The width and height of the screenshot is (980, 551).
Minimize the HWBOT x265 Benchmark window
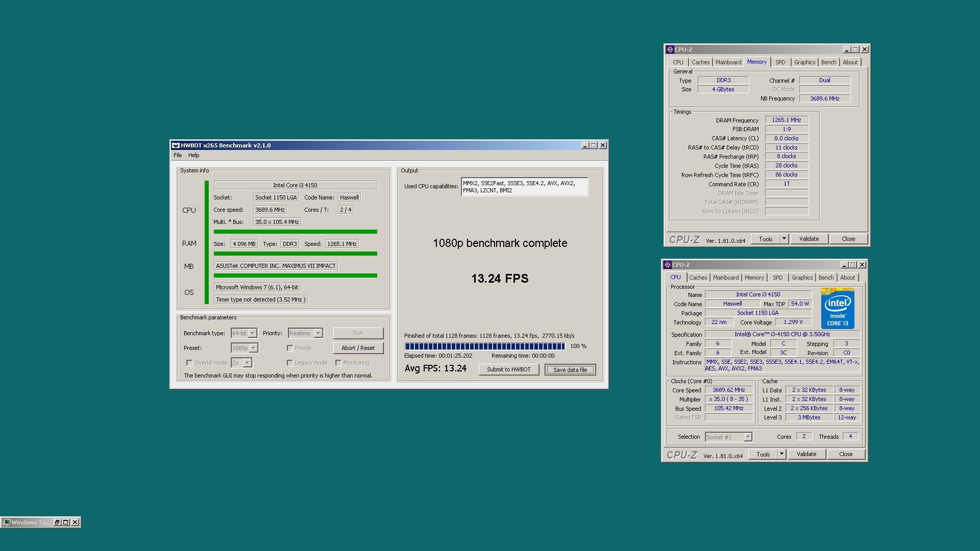[x=585, y=145]
